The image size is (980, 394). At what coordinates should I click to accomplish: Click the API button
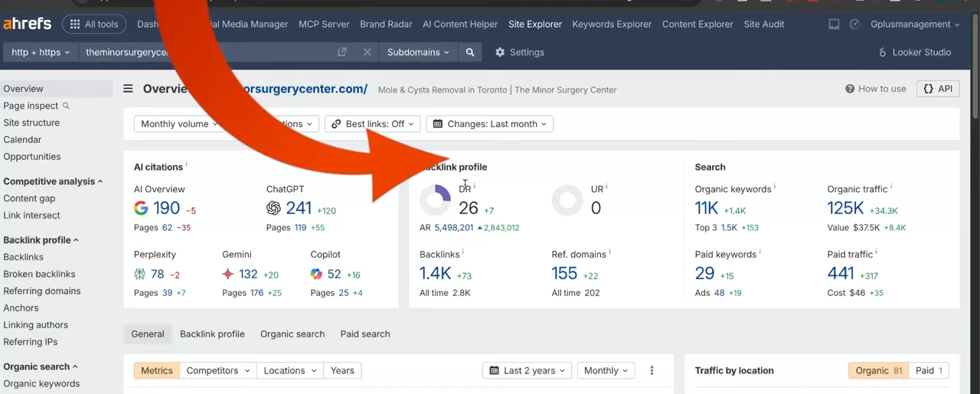click(x=938, y=89)
